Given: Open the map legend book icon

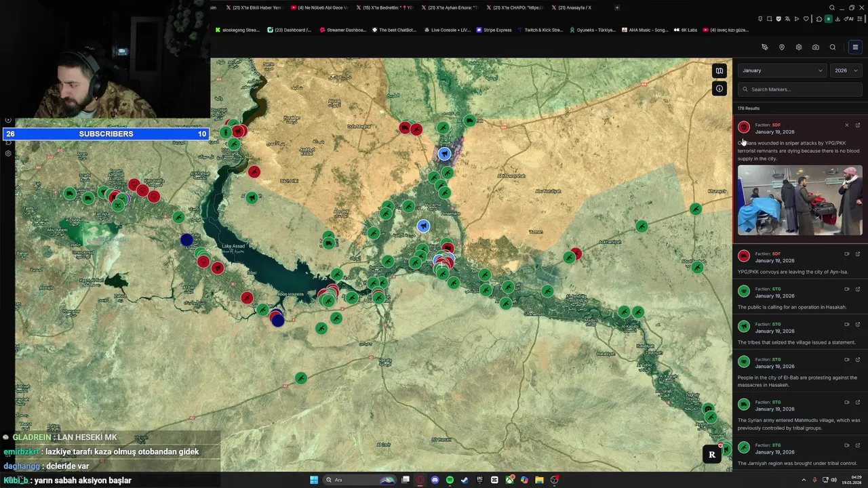Looking at the screenshot, I should point(719,70).
